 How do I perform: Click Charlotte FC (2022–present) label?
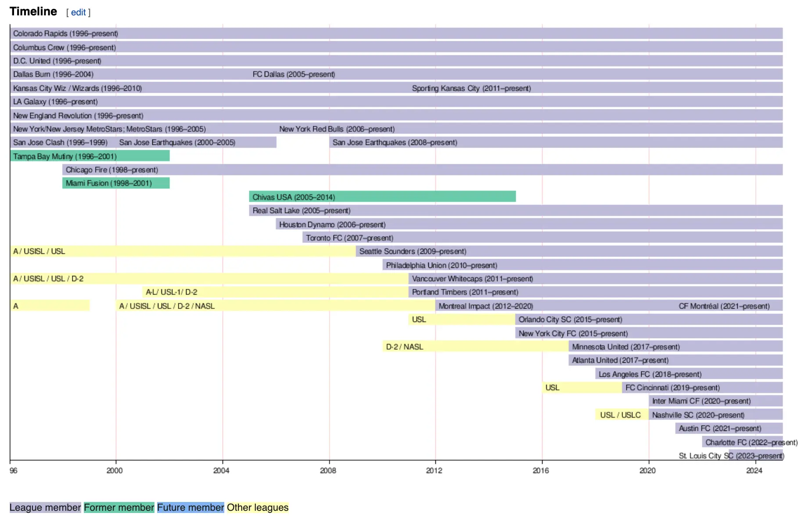click(x=751, y=442)
